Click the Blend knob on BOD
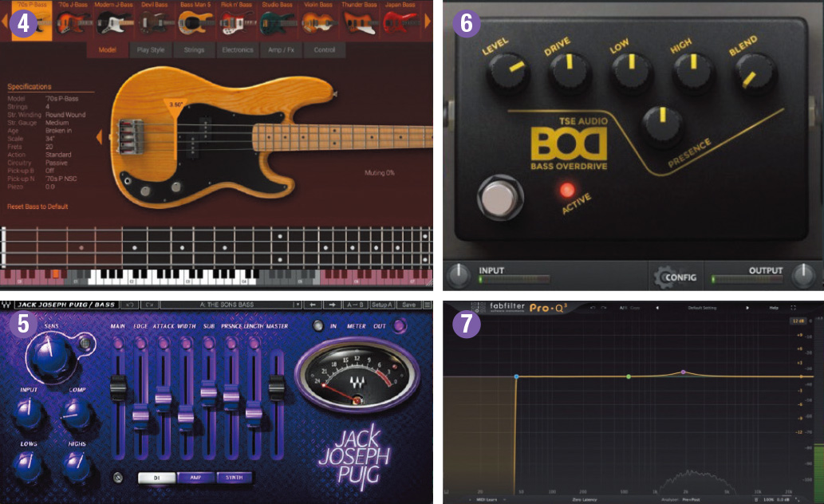Image resolution: width=824 pixels, height=504 pixels. pos(755,73)
